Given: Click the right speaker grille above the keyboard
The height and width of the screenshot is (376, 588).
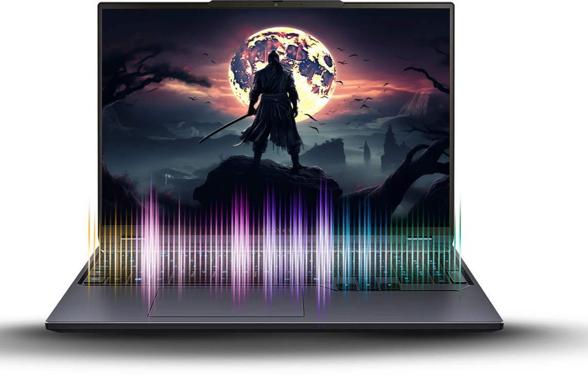Looking at the screenshot, I should tap(419, 238).
